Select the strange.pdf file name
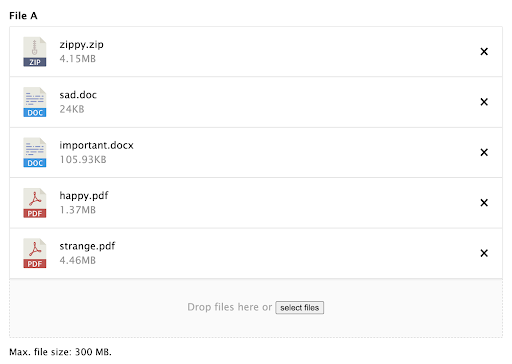512x364 pixels. [87, 246]
